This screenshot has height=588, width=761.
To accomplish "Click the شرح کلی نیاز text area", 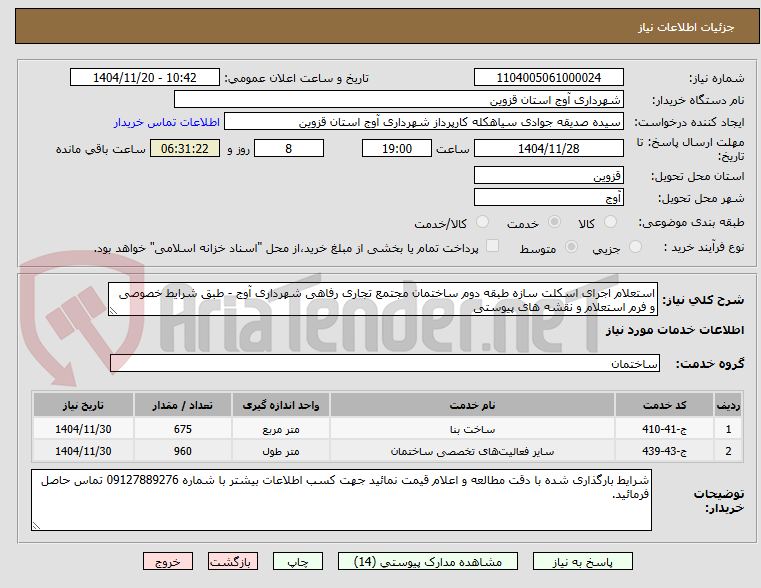I will (x=383, y=300).
